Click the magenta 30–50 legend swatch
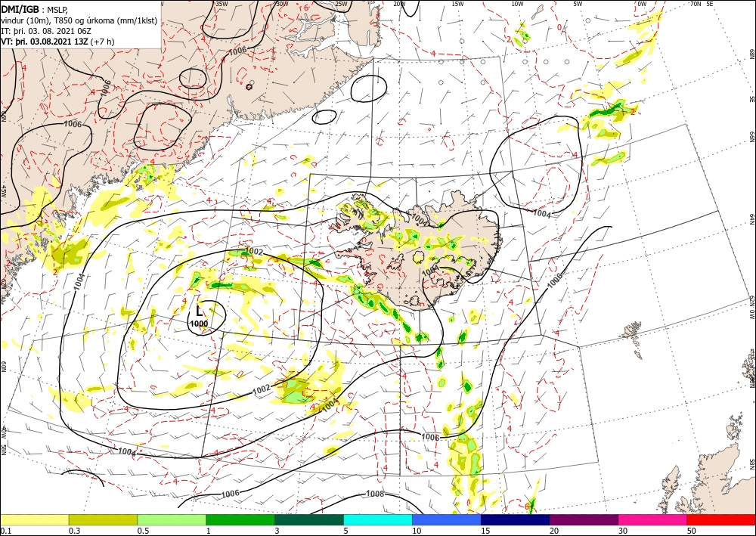 [x=653, y=519]
